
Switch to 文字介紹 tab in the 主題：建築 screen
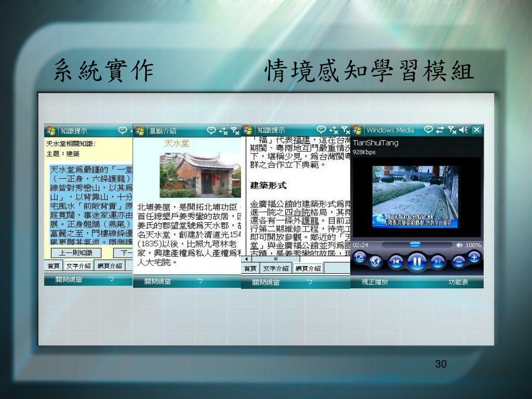78,266
